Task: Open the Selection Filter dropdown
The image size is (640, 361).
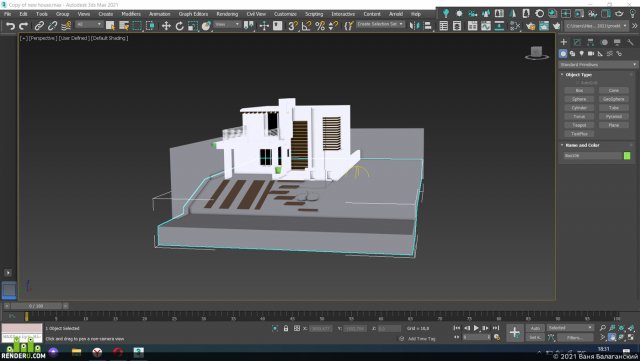Action: [89, 25]
